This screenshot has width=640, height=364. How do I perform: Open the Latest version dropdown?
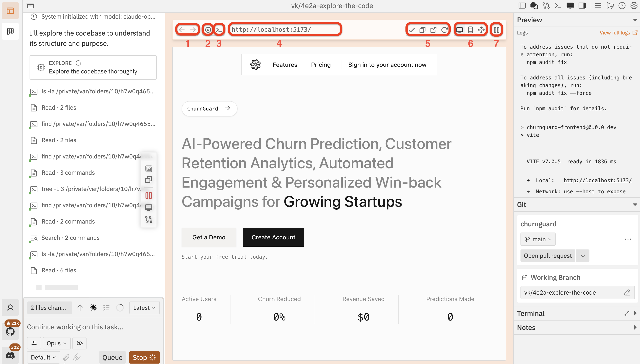(144, 307)
